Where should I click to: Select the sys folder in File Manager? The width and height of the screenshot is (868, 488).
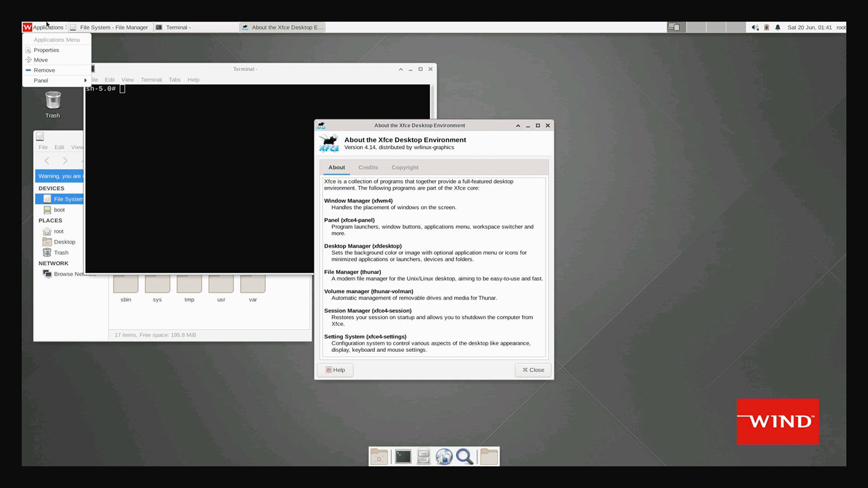157,289
